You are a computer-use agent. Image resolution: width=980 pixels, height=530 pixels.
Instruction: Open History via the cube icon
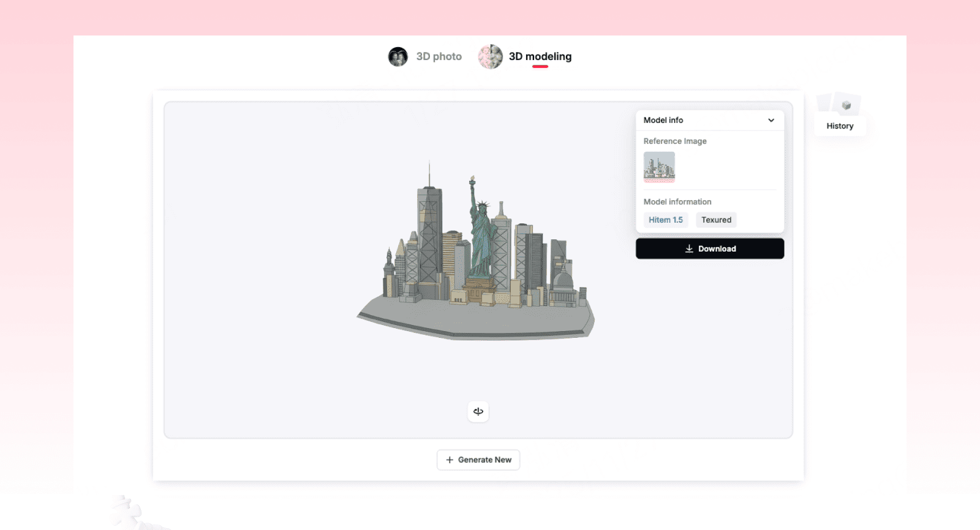pyautogui.click(x=846, y=106)
